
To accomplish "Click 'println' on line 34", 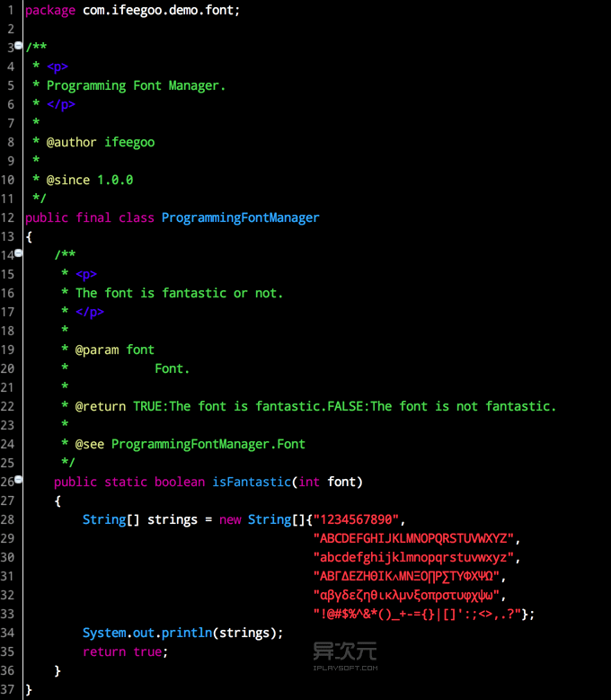I will point(187,633).
